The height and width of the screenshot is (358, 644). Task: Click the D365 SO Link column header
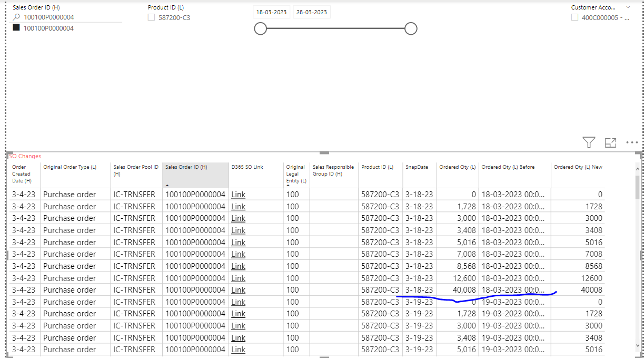[256, 175]
